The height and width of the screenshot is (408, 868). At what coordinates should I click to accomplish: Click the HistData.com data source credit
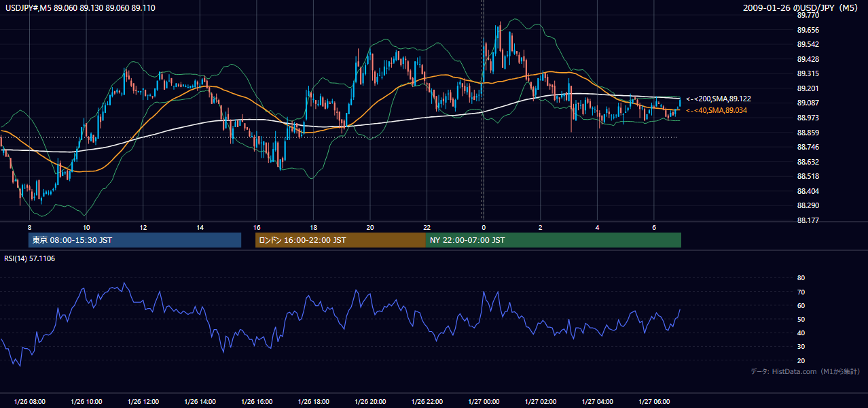point(806,371)
